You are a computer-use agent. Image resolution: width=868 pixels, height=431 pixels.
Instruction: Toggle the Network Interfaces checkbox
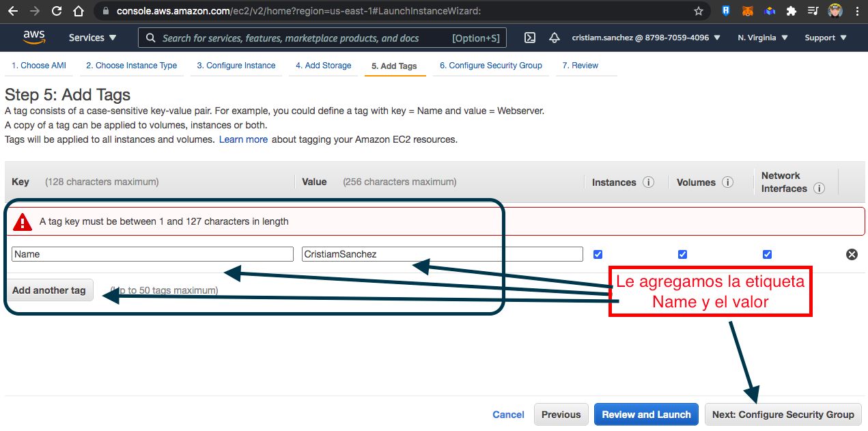click(x=767, y=254)
